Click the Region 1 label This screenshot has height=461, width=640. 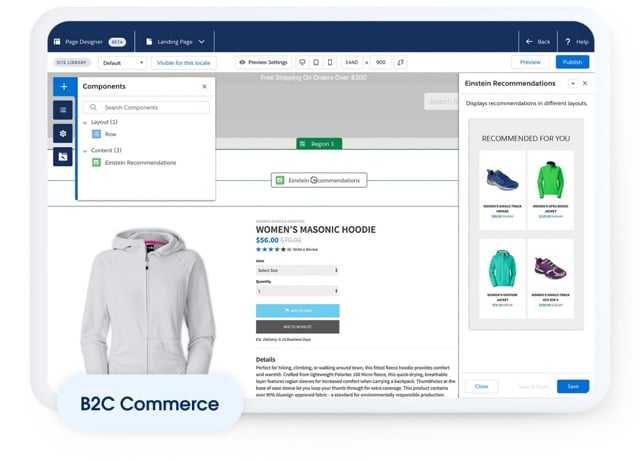319,144
